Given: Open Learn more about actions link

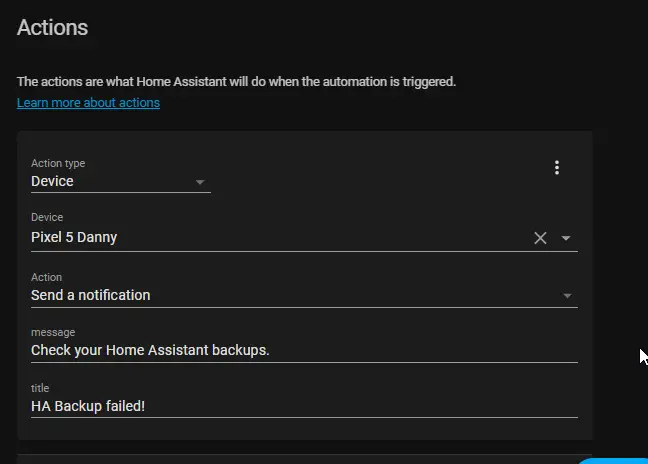Looking at the screenshot, I should click(x=88, y=102).
